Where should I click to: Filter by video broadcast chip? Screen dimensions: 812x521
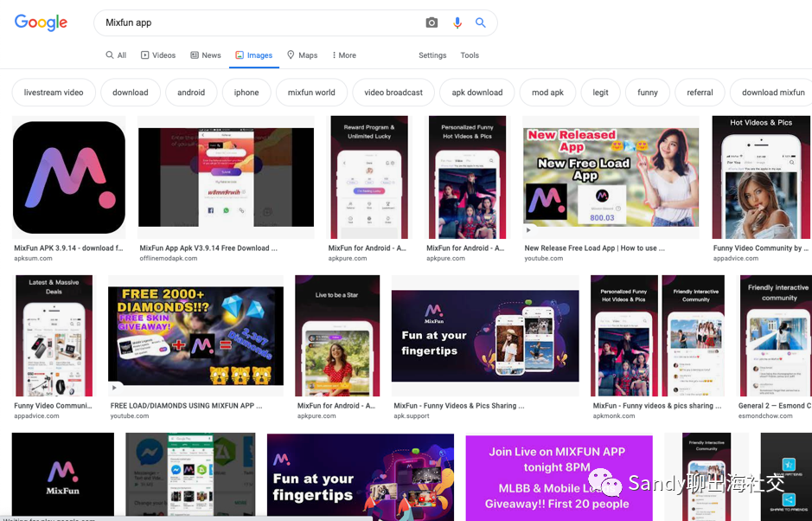393,93
